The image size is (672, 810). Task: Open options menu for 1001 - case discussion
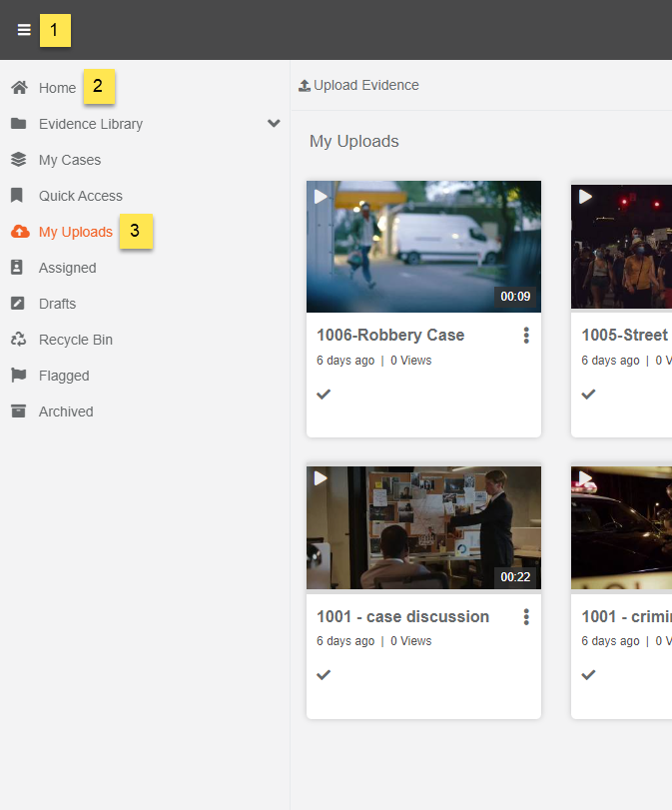(526, 617)
